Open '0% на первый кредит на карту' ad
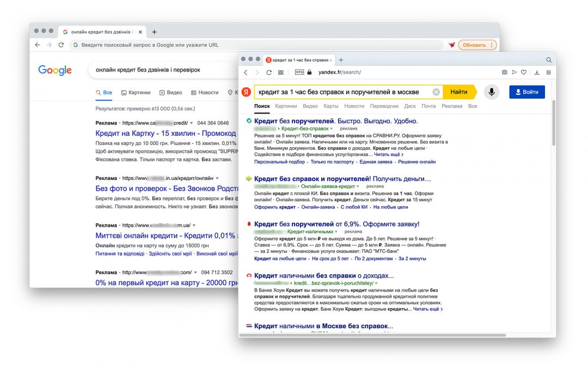The height and width of the screenshot is (368, 588). coord(167,283)
